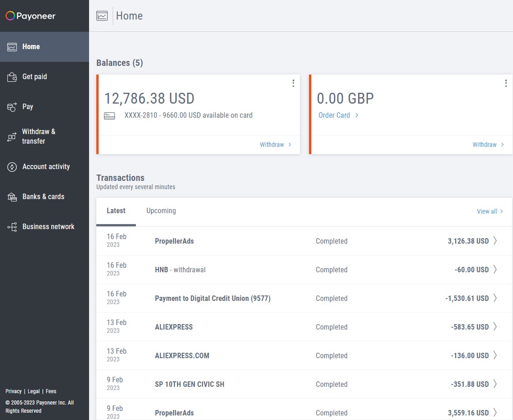The width and height of the screenshot is (513, 420).
Task: Click XXXX-2810 card availability text
Action: tap(189, 115)
